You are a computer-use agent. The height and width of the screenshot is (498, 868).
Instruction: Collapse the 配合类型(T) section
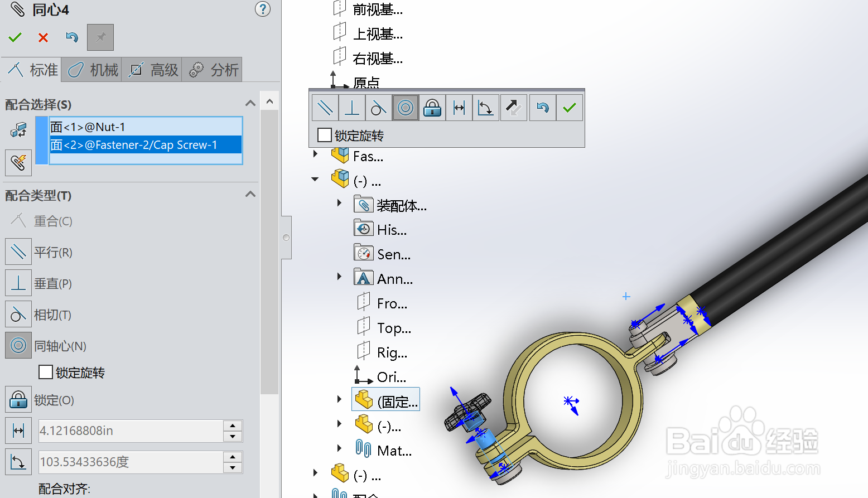pos(250,194)
